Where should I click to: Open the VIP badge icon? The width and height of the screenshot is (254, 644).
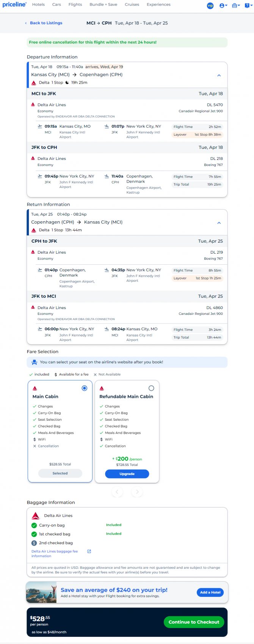[210, 6]
